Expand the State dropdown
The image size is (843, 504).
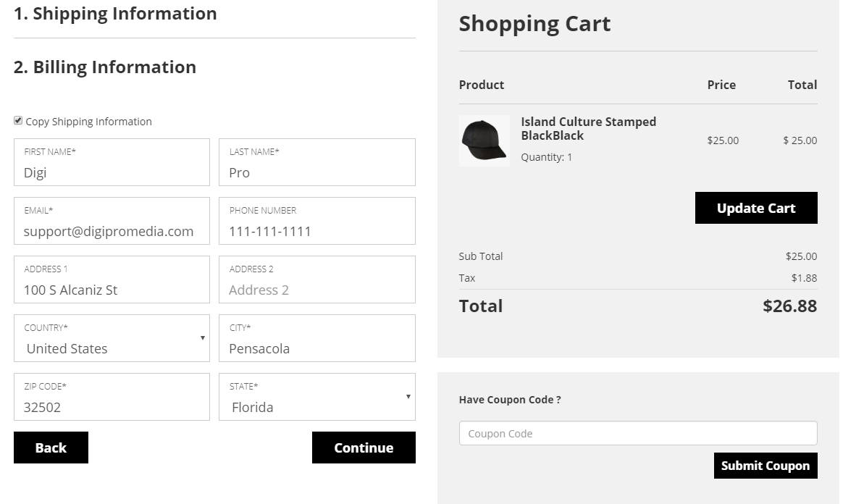tap(317, 398)
